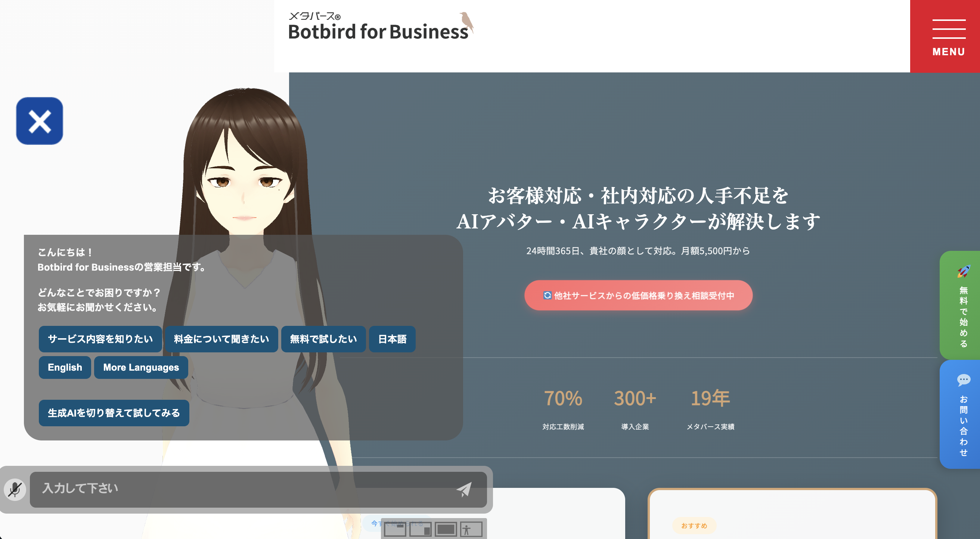Image resolution: width=980 pixels, height=539 pixels.
Task: Choose 料金について聞きたい quick reply
Action: (221, 339)
